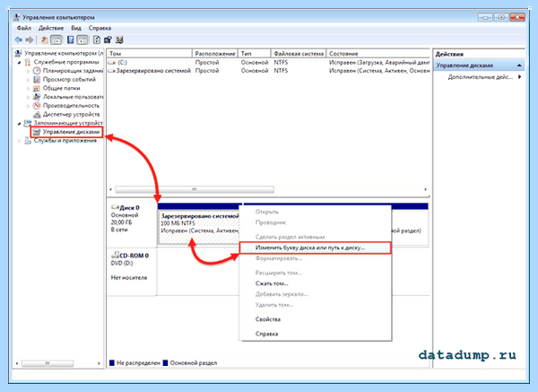Viewport: 538px width, 392px height.
Task: Toggle the console tree with the toolbar icon
Action: pyautogui.click(x=56, y=40)
